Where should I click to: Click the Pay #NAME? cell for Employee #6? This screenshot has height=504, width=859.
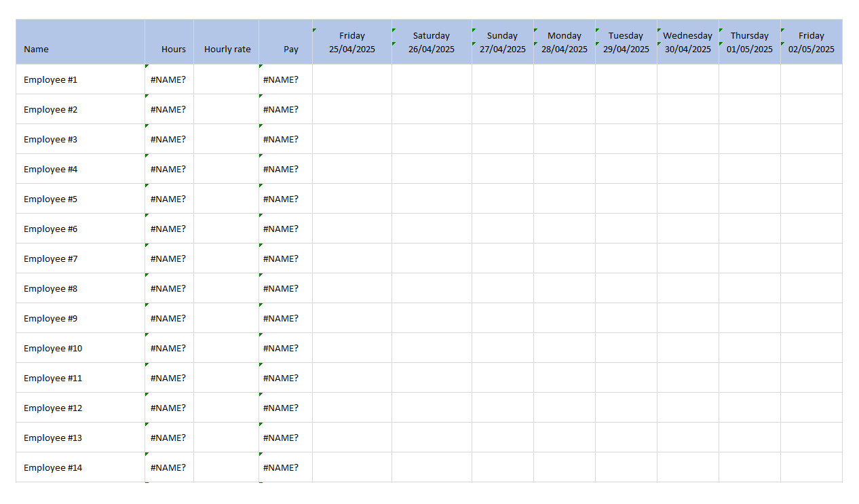pos(286,229)
